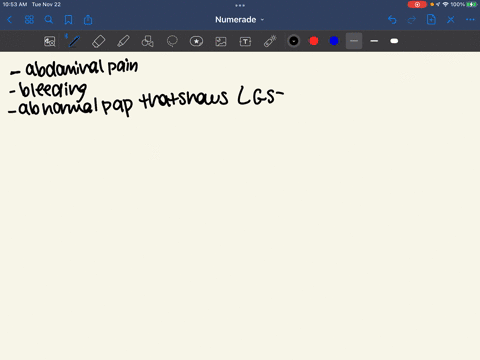Select the medium stroke width

click(374, 41)
